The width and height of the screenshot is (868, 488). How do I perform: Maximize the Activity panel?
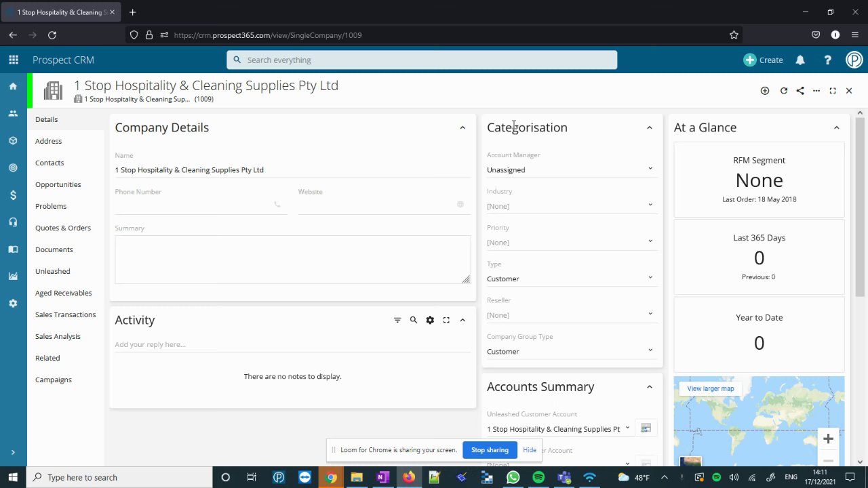click(446, 320)
